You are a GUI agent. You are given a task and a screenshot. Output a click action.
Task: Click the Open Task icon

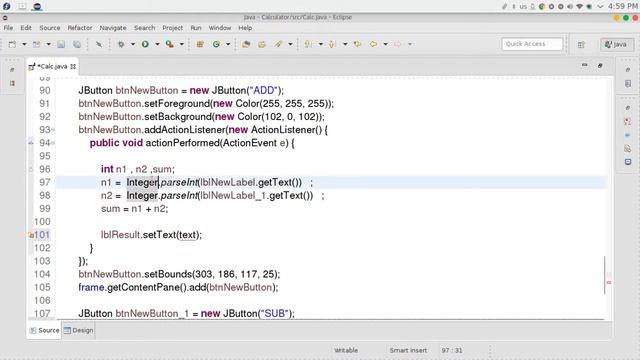[262, 44]
